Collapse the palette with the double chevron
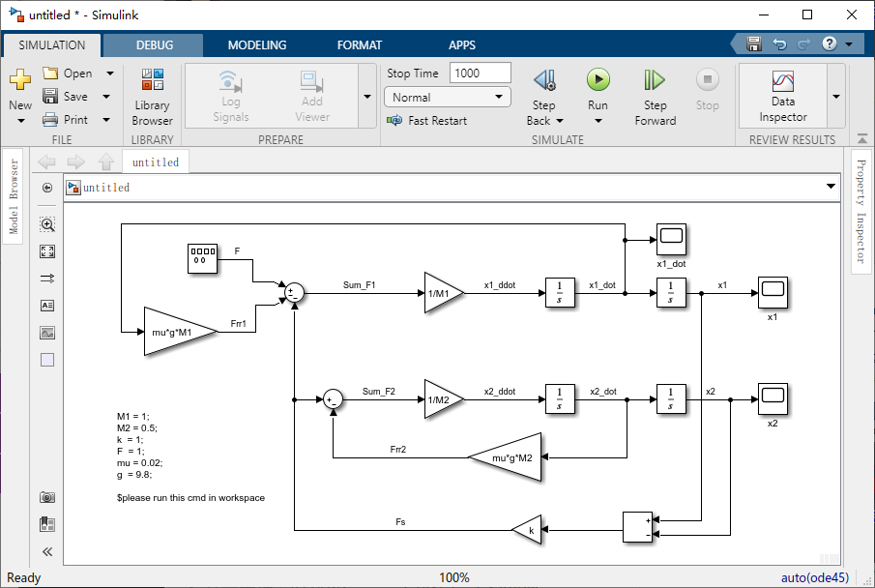The width and height of the screenshot is (875, 588). 47,551
